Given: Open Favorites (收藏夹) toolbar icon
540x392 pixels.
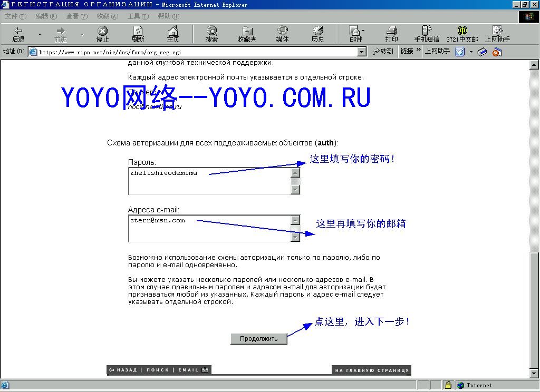Looking at the screenshot, I should [x=247, y=34].
